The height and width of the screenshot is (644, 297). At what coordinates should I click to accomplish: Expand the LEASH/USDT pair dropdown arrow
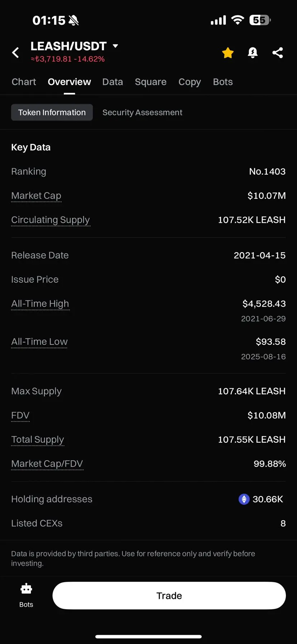[115, 46]
